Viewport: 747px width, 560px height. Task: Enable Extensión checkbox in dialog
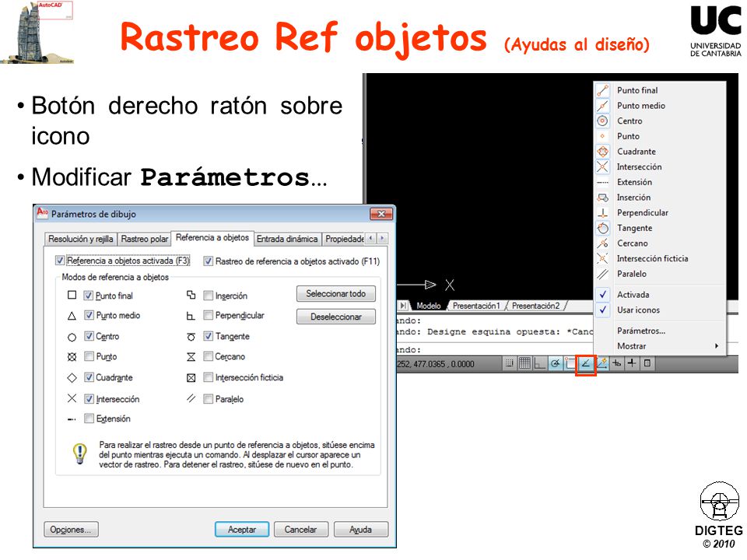(x=89, y=418)
